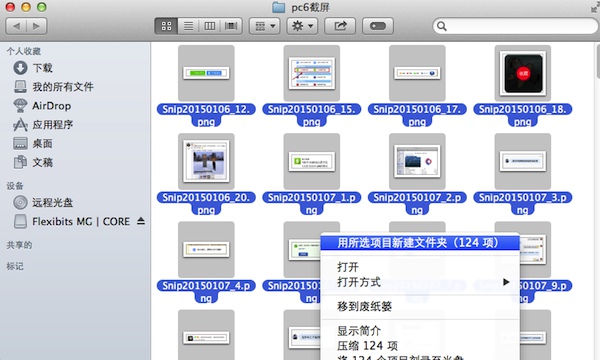Click the pc6截屏 folder title icon

click(279, 7)
